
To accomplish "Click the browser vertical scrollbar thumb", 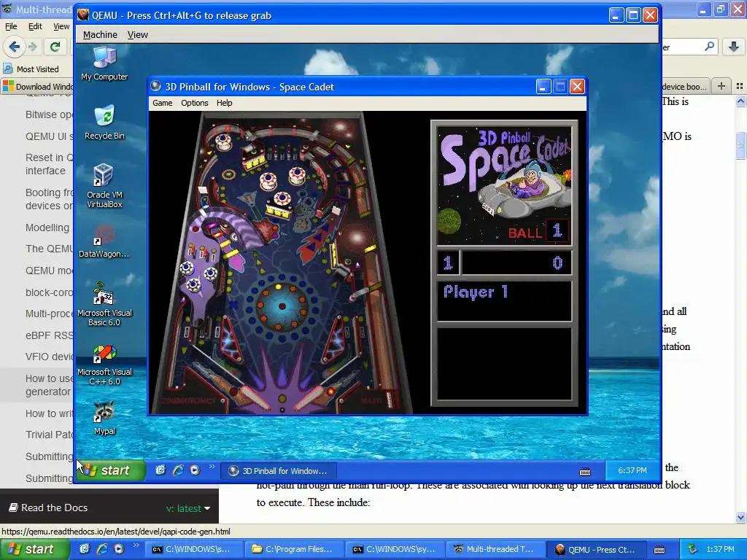I will pyautogui.click(x=740, y=146).
